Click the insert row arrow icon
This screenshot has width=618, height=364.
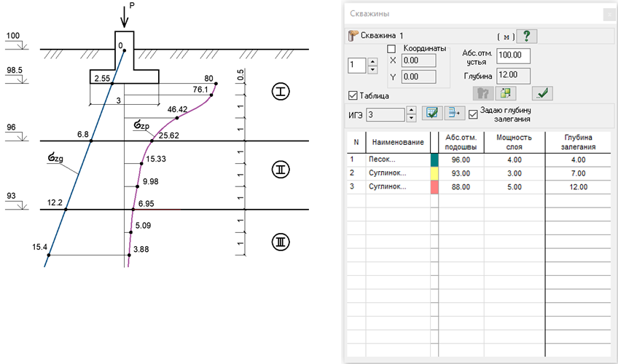pyautogui.click(x=454, y=114)
